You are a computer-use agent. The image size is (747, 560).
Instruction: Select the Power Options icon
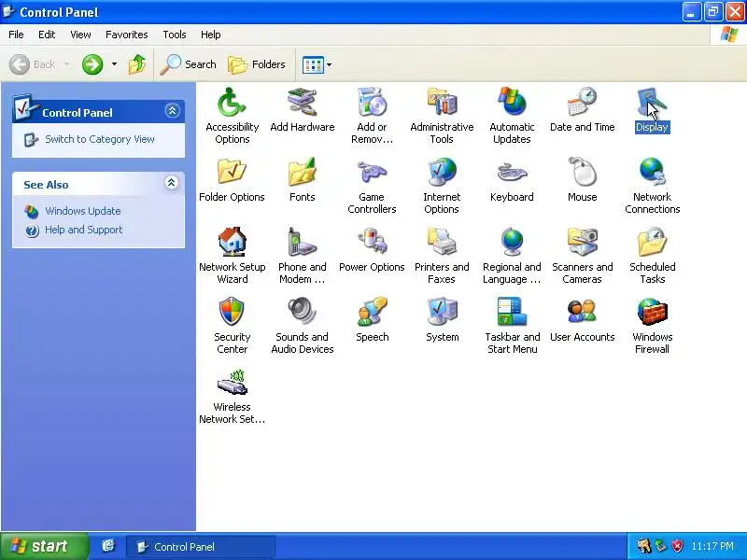[x=372, y=242]
